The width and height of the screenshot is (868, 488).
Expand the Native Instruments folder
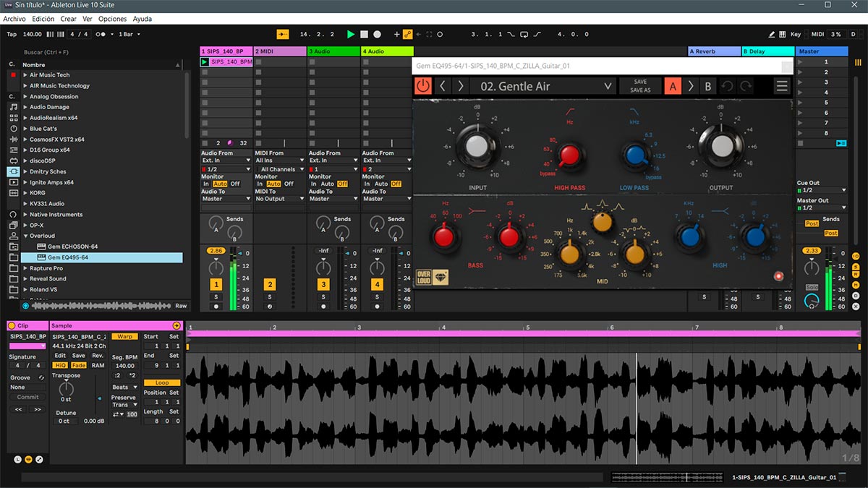click(x=25, y=215)
